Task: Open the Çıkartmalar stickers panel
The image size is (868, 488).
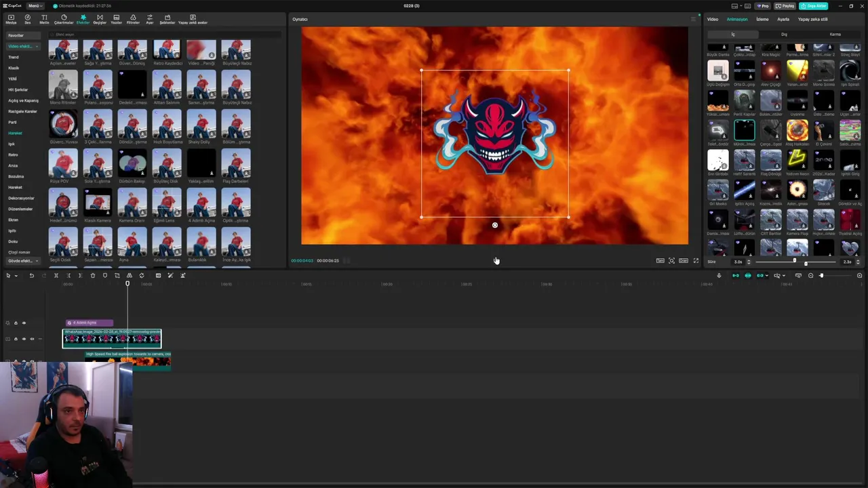Action: click(64, 19)
